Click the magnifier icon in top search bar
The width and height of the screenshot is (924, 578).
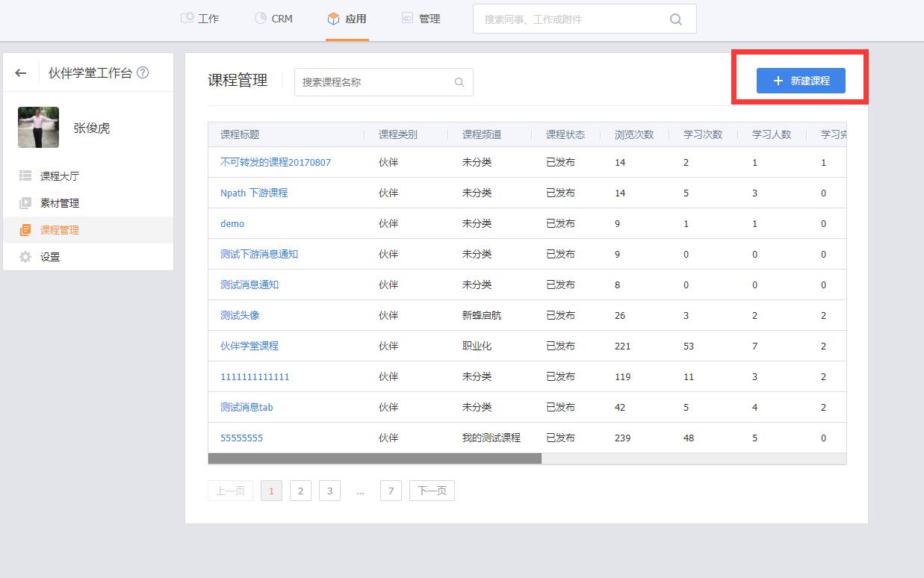(676, 19)
